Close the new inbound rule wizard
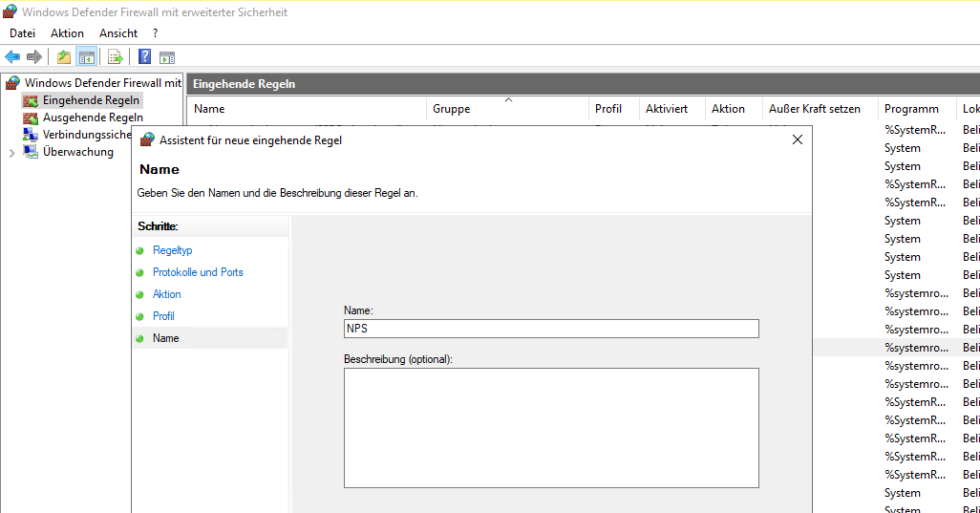The image size is (980, 513). 797,140
